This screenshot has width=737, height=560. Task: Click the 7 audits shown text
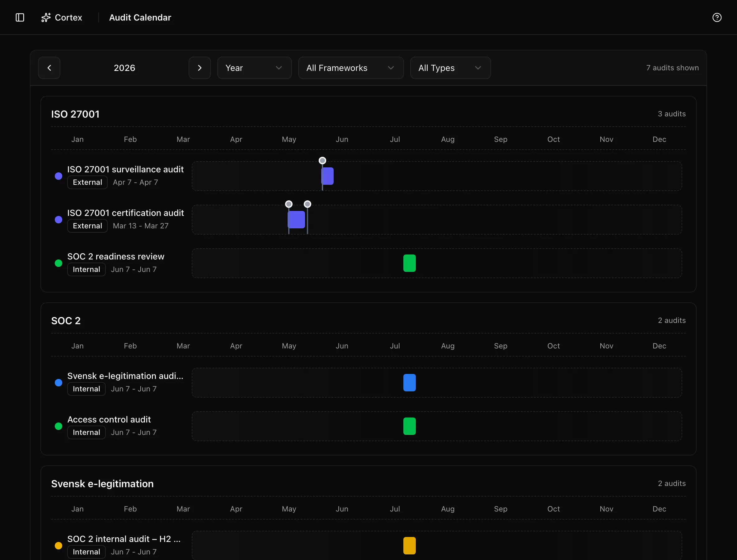(672, 68)
